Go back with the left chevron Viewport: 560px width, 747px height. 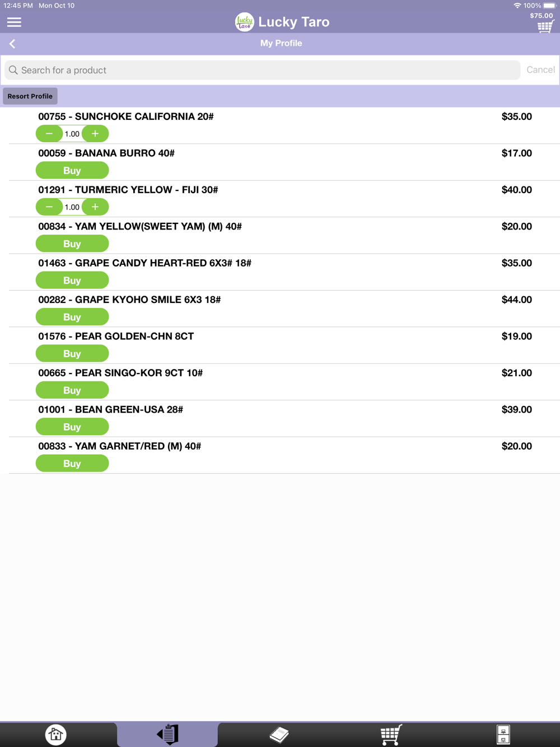pyautogui.click(x=12, y=44)
